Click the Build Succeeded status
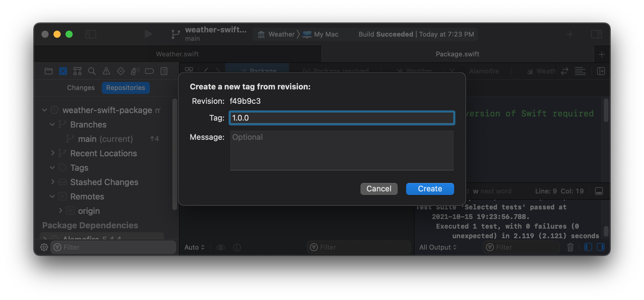The image size is (644, 300). [x=386, y=34]
